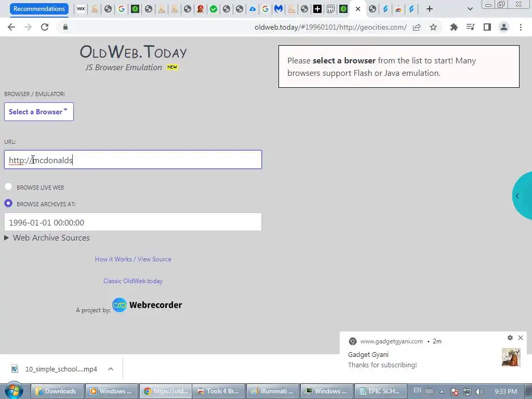Toggle the Chrome side panel icon
Image resolution: width=532 pixels, height=399 pixels.
point(487,27)
